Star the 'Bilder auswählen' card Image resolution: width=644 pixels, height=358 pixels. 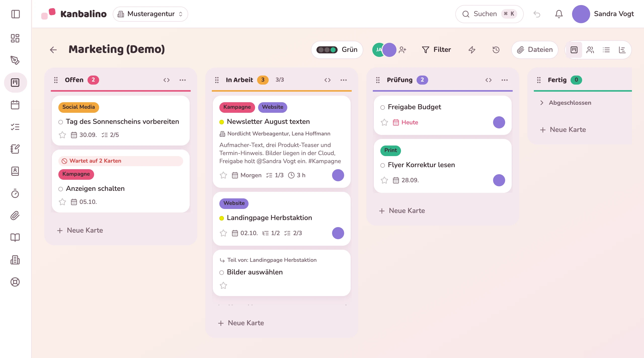[223, 285]
